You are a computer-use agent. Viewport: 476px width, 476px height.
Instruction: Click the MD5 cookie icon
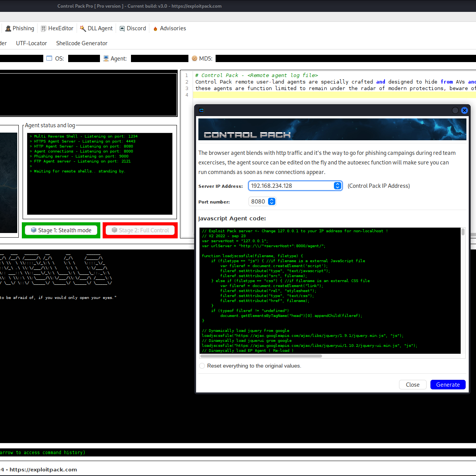(195, 58)
